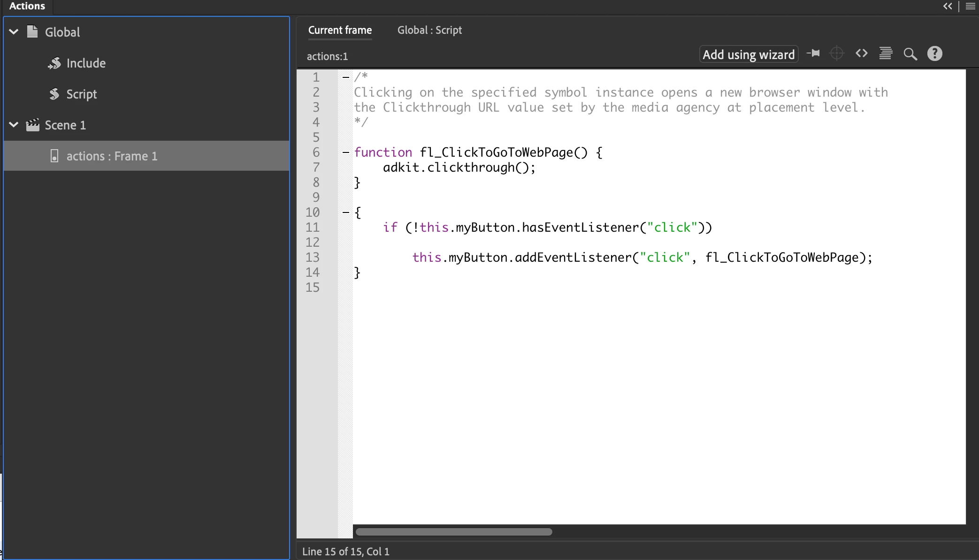Collapse panel with double-arrow icon
The width and height of the screenshot is (979, 560).
pyautogui.click(x=948, y=7)
